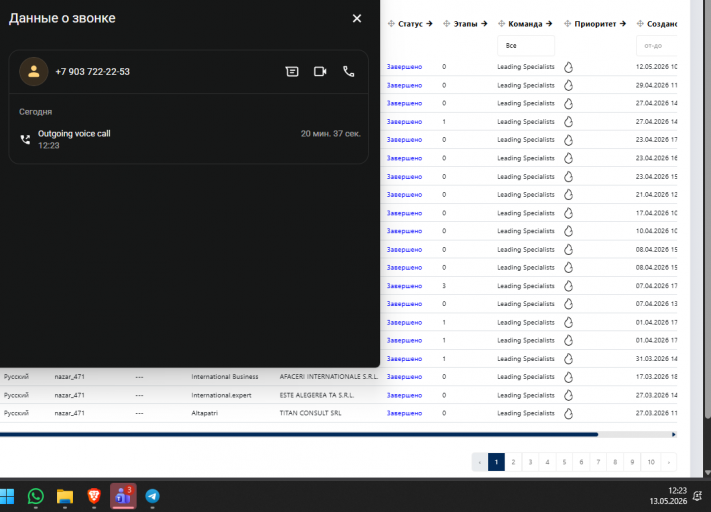Click the priority drop icon in 17.04.2026 row

(569, 213)
